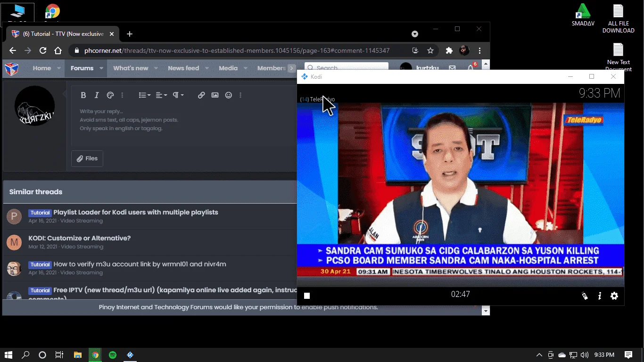The image size is (644, 362).
Task: Open the kurtzku account menu
Action: [x=420, y=68]
